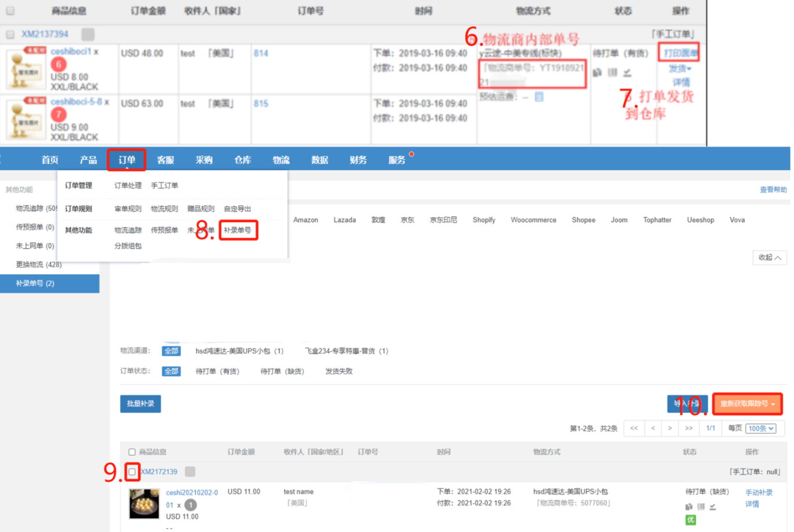This screenshot has width=794, height=532.
Task: Click the estimated shipping fee calculator icon
Action: (539, 97)
